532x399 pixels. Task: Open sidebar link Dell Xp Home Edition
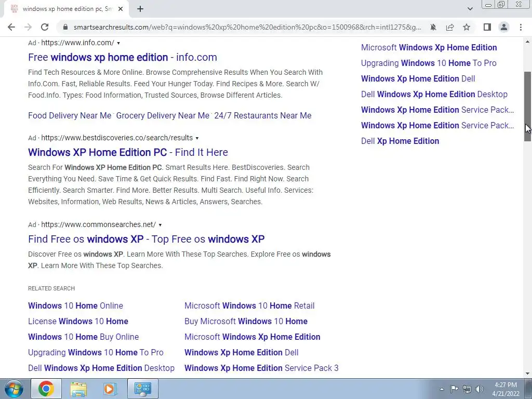(400, 141)
